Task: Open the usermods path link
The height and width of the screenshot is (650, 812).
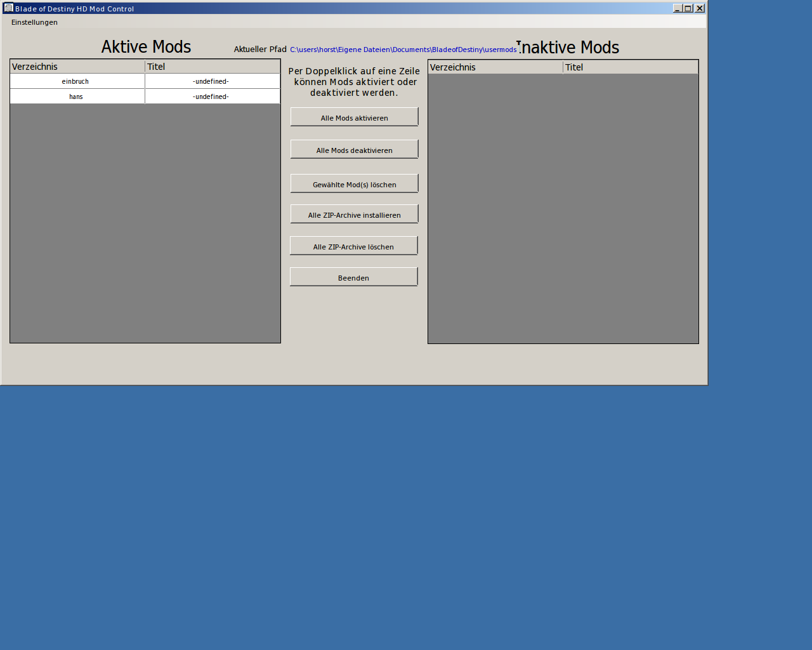Action: tap(403, 50)
